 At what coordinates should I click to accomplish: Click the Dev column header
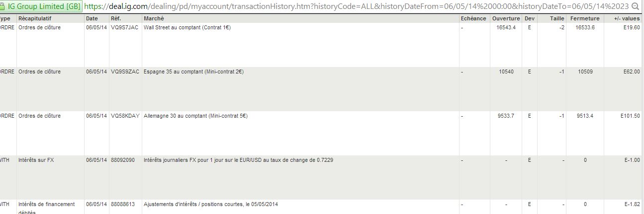click(529, 18)
